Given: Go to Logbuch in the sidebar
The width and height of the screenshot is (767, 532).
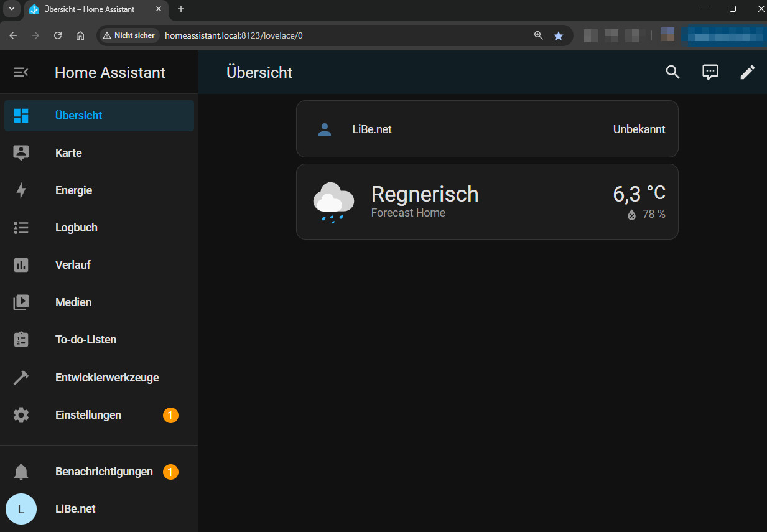Looking at the screenshot, I should click(x=76, y=228).
